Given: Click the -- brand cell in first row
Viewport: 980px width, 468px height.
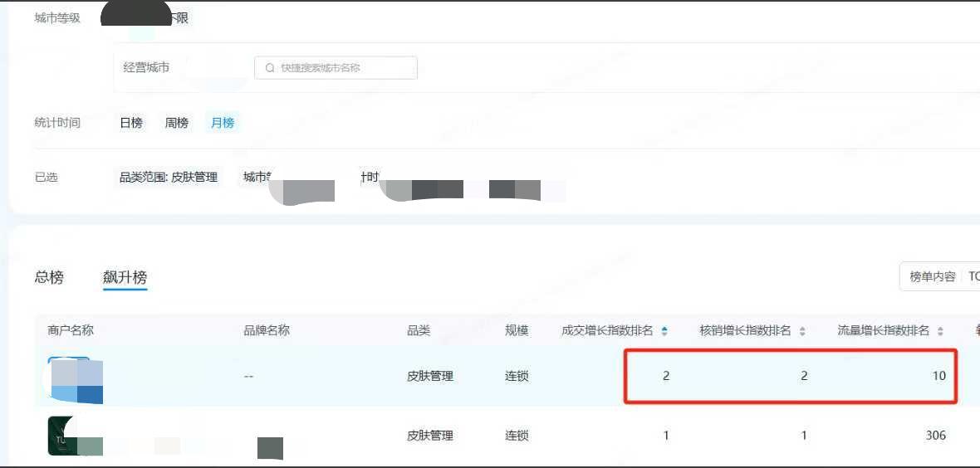Looking at the screenshot, I should (249, 377).
